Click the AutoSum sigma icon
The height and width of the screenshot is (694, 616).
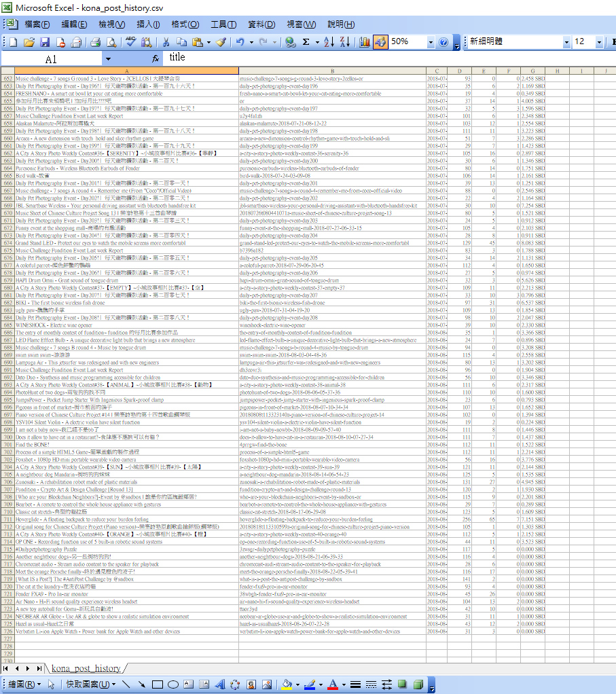306,42
